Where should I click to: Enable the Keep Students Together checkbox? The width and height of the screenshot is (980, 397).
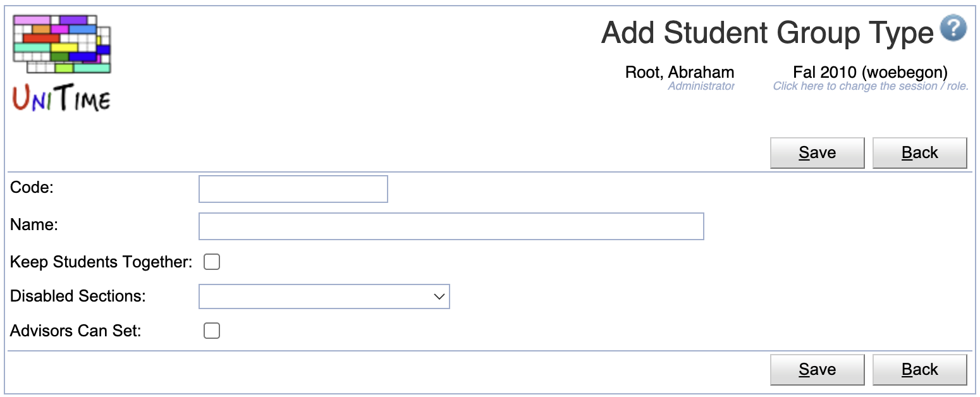click(x=212, y=262)
